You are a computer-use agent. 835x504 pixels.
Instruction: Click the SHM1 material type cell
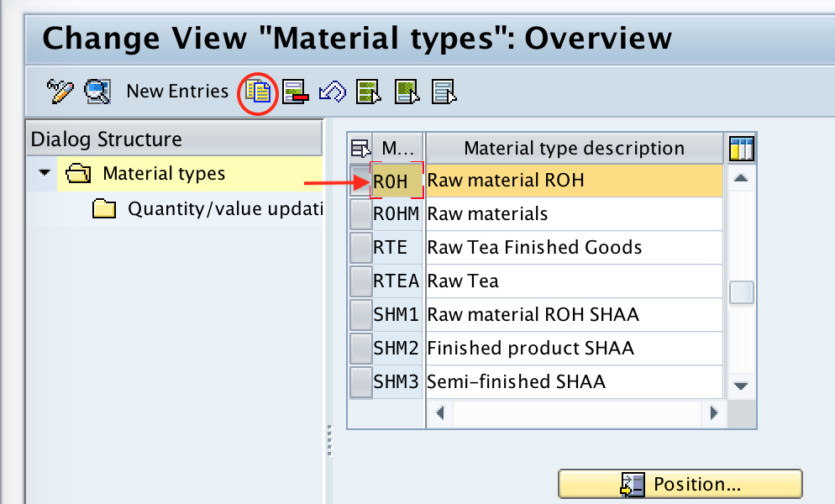(x=397, y=315)
